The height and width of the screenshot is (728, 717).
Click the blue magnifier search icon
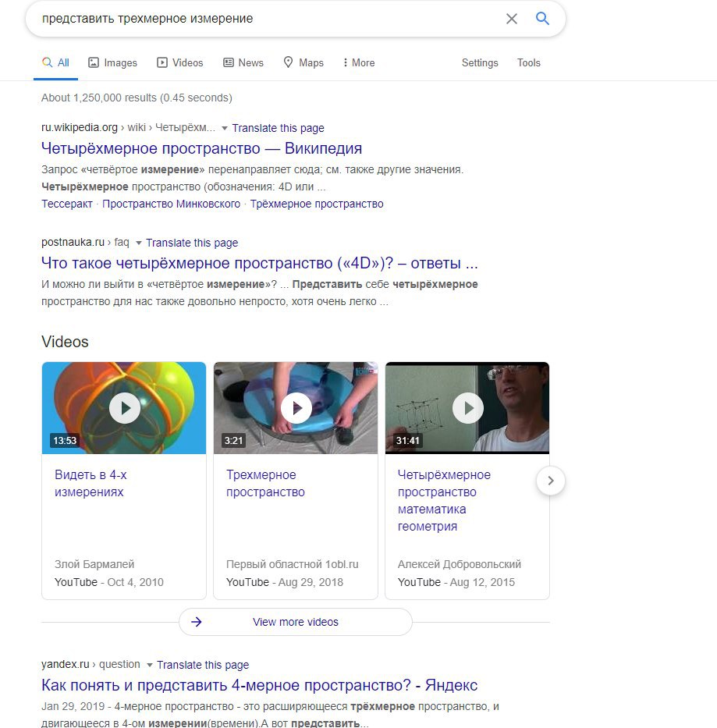click(x=542, y=19)
